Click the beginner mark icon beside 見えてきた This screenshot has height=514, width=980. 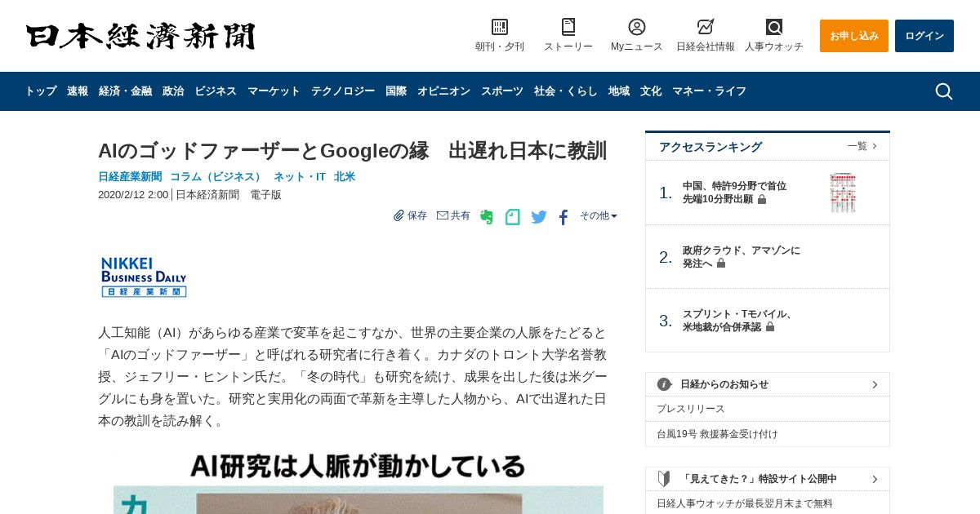coord(664,479)
